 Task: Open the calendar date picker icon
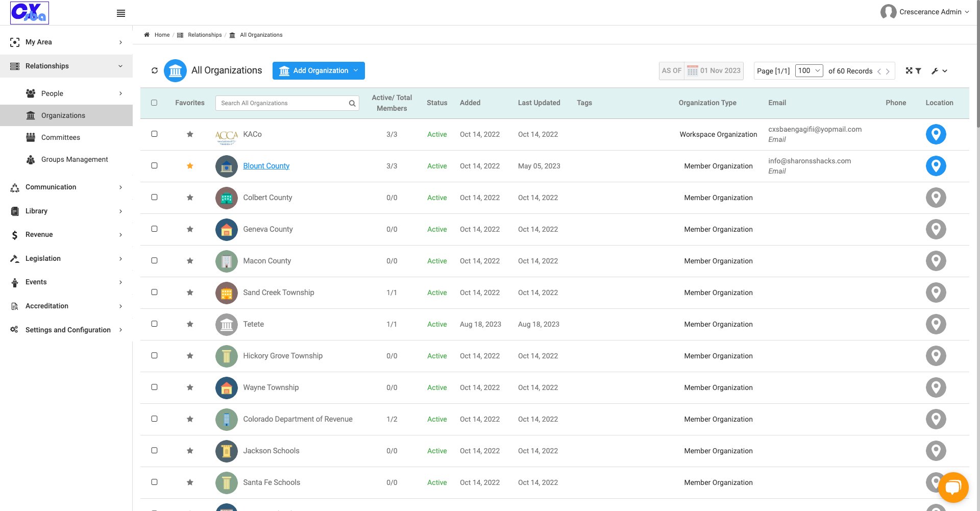pos(692,70)
